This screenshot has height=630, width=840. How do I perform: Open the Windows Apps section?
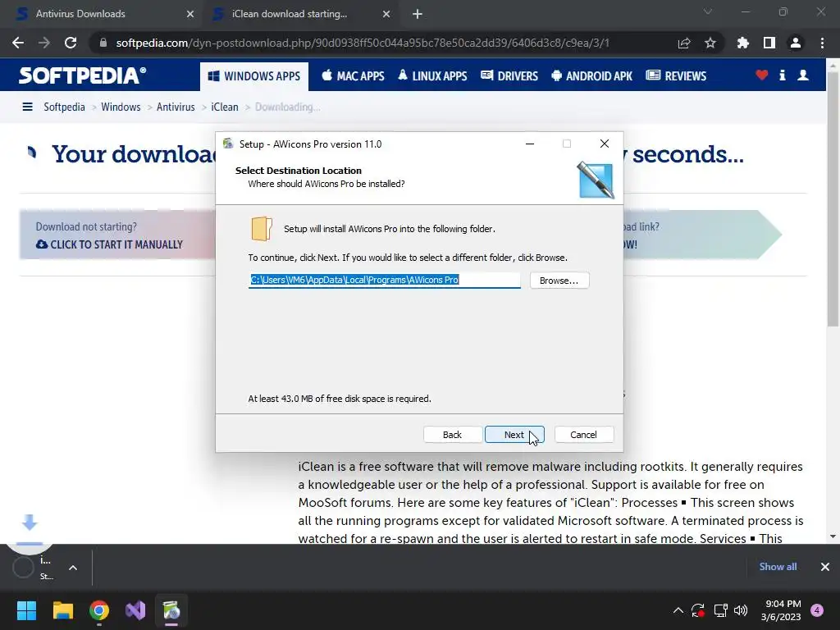tap(254, 76)
